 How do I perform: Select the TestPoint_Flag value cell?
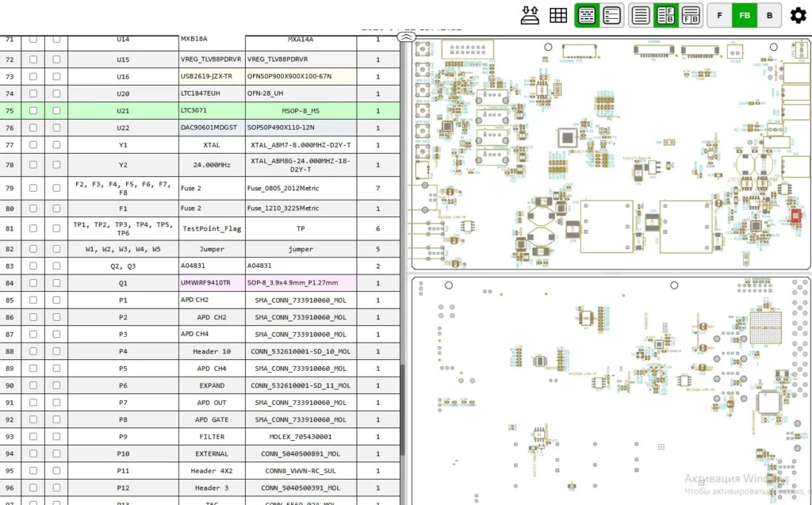click(212, 228)
